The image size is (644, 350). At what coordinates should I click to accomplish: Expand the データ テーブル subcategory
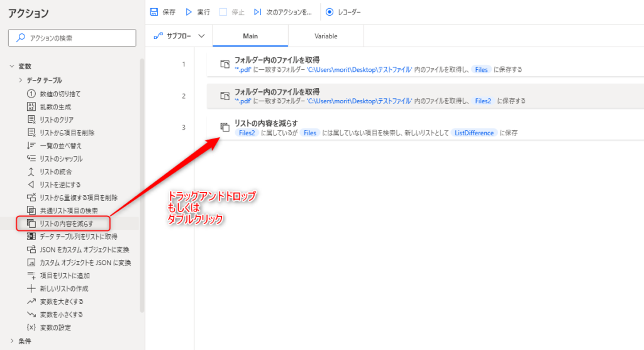pos(21,80)
